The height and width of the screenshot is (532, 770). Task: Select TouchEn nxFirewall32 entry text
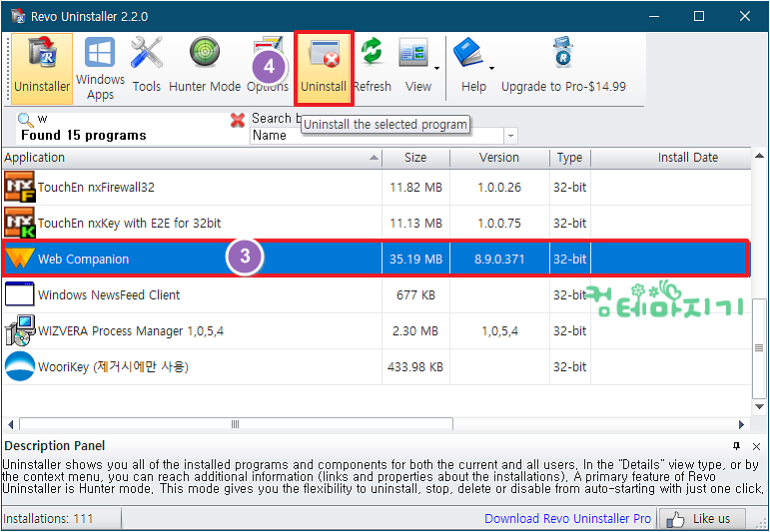click(96, 188)
